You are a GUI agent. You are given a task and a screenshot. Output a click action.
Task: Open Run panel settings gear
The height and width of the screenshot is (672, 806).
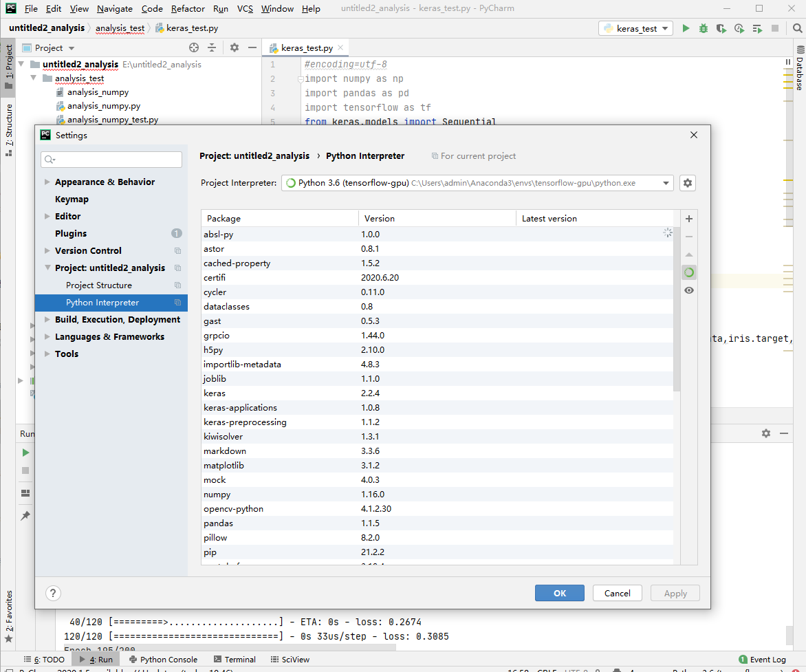766,433
